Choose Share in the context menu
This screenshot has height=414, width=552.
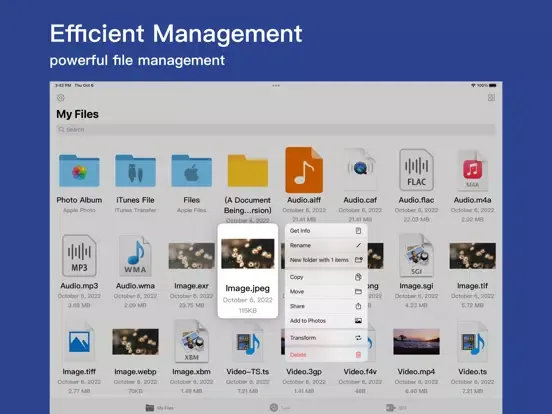point(326,306)
